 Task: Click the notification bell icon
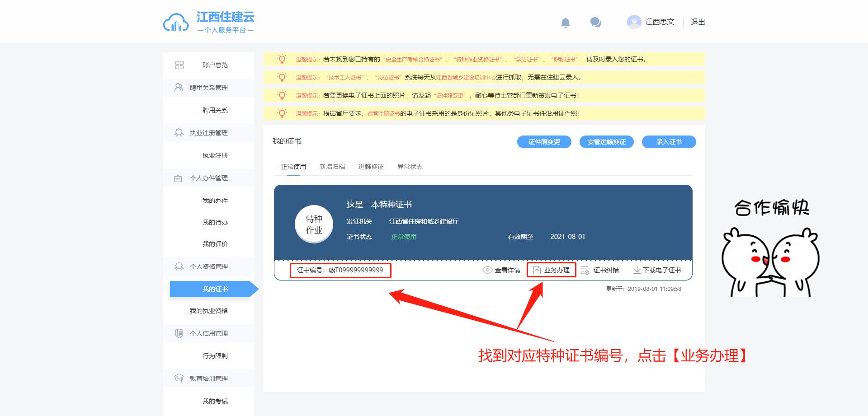pyautogui.click(x=565, y=23)
